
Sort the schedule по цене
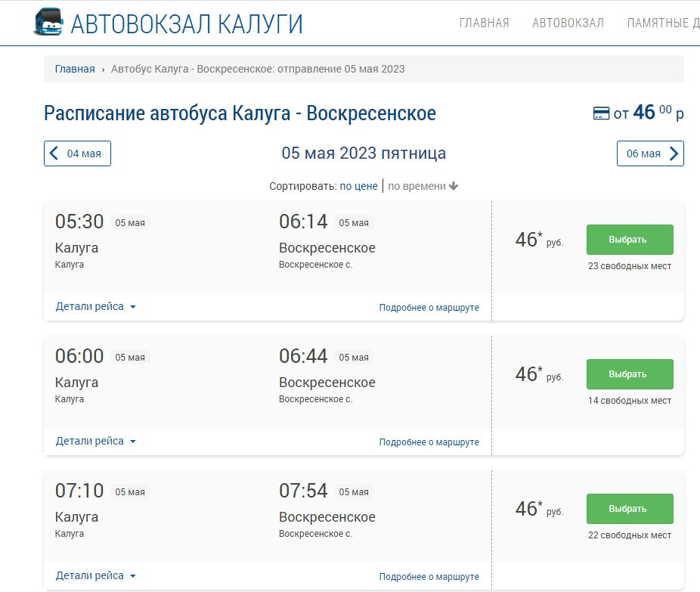coord(358,186)
